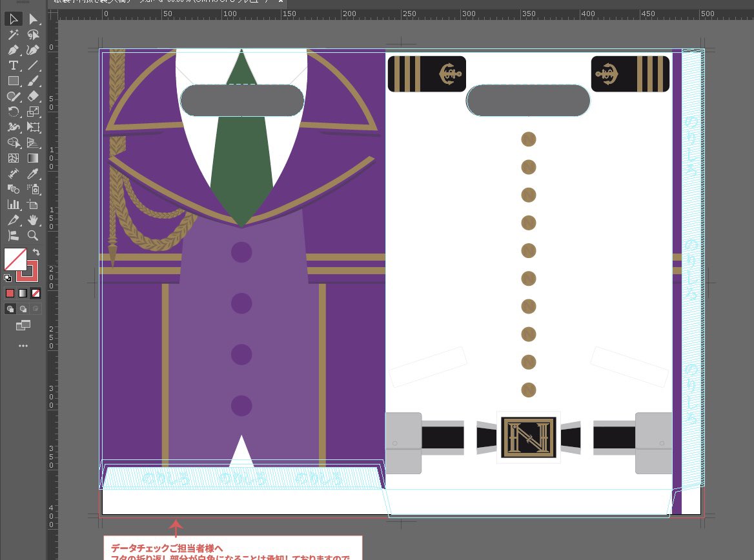Select the Eraser tool
This screenshot has width=754, height=560.
(x=33, y=96)
